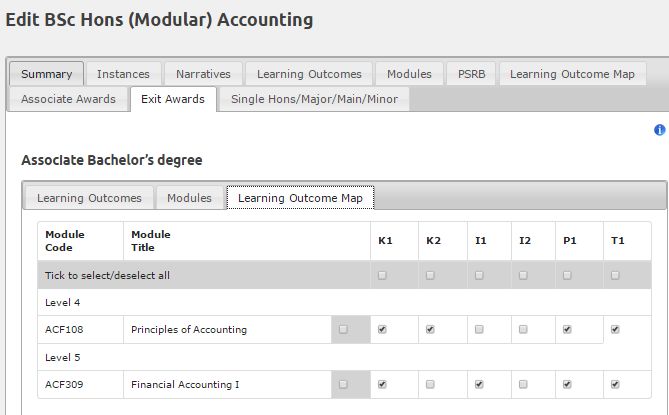669x415 pixels.
Task: Open the Narratives tab
Action: click(x=203, y=74)
